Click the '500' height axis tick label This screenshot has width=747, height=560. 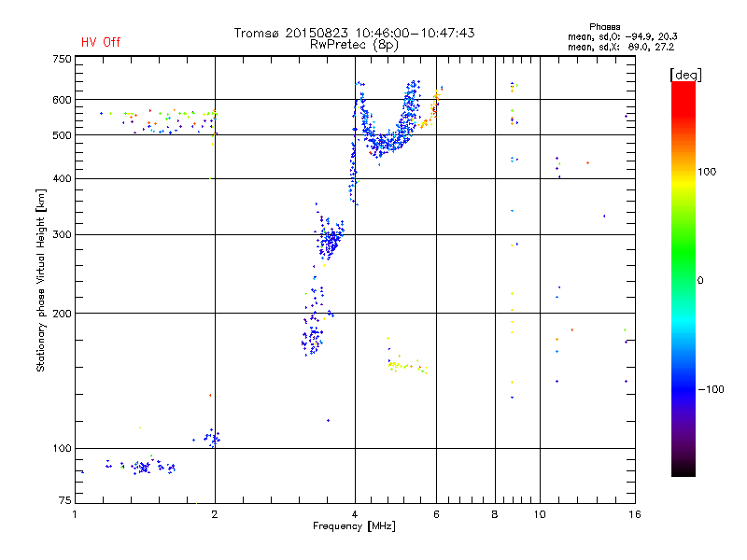click(62, 135)
